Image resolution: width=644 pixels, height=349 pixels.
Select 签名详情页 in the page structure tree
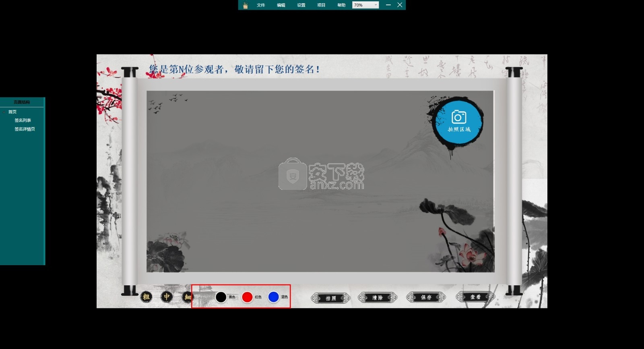pyautogui.click(x=25, y=129)
